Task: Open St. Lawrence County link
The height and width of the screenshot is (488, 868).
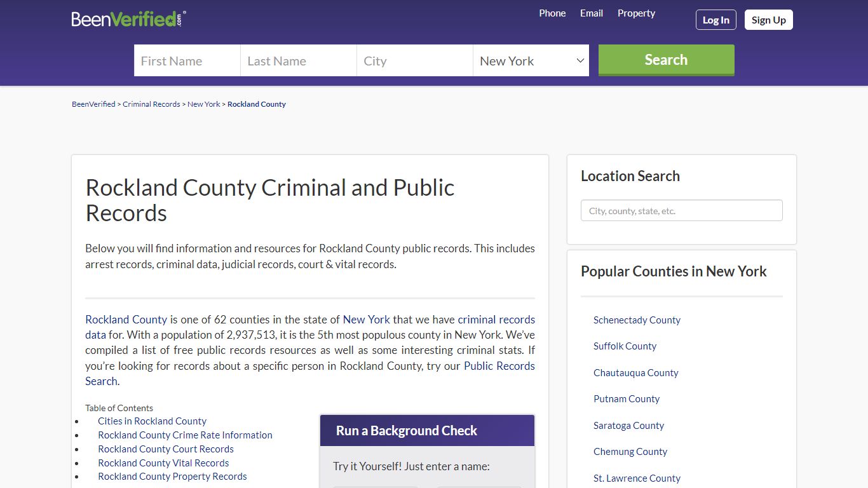Action: pyautogui.click(x=637, y=478)
